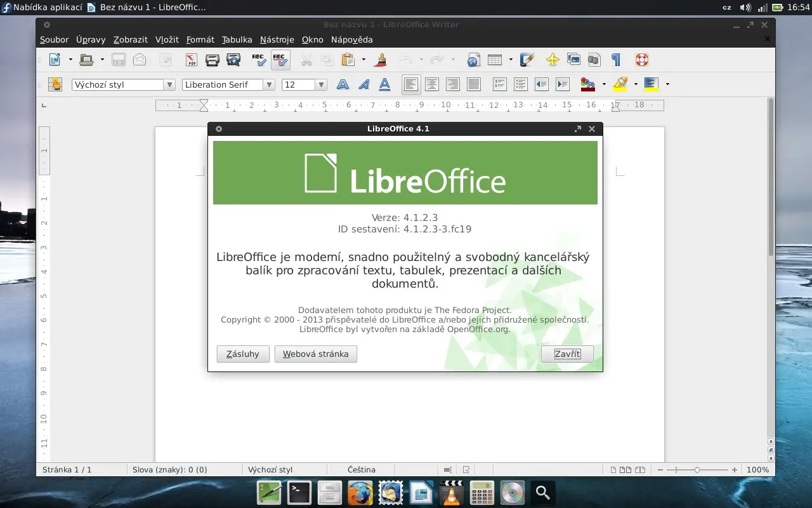812x508 pixels.
Task: Open the print preview
Action: 233,59
